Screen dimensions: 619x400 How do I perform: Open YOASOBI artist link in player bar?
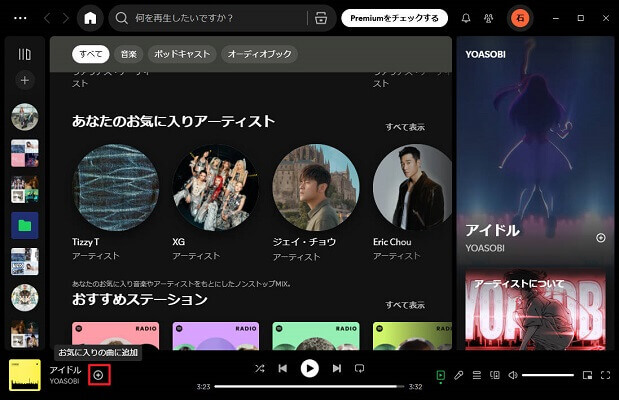click(64, 381)
